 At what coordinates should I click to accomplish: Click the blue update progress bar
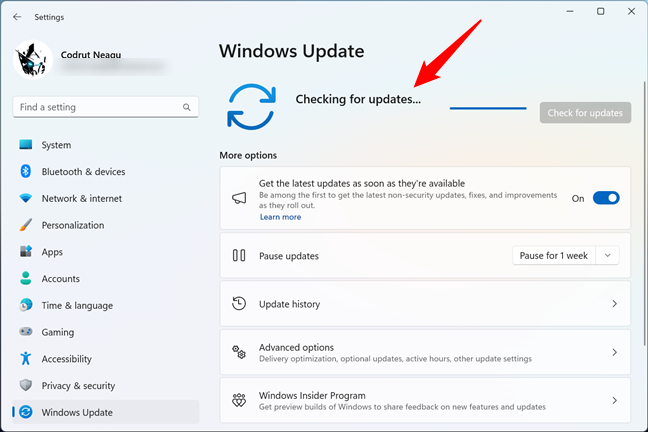[488, 108]
